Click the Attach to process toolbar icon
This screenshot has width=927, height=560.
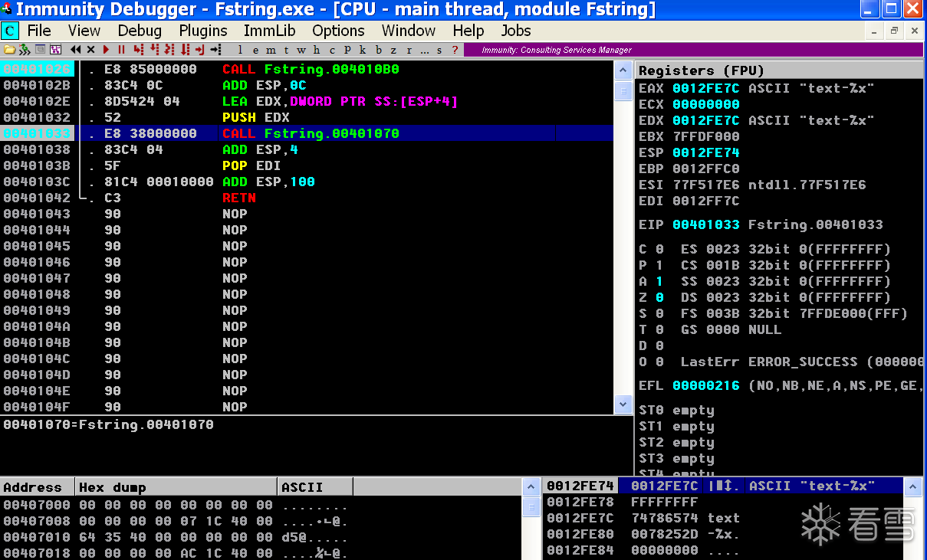[25, 50]
